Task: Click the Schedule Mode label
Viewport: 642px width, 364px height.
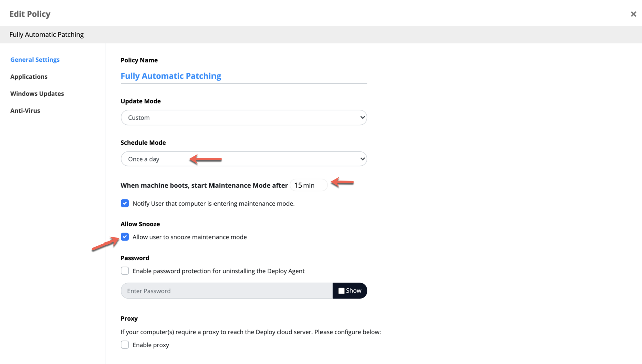Action: click(x=143, y=143)
